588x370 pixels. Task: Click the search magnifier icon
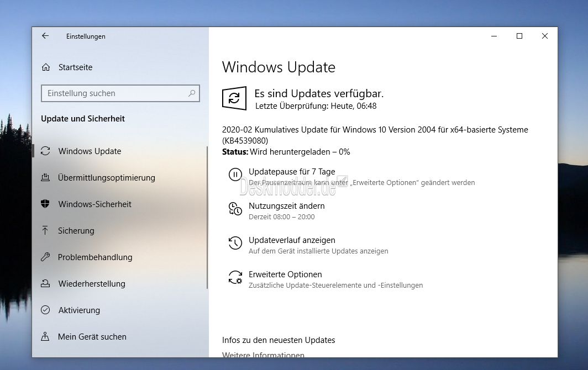pos(192,93)
